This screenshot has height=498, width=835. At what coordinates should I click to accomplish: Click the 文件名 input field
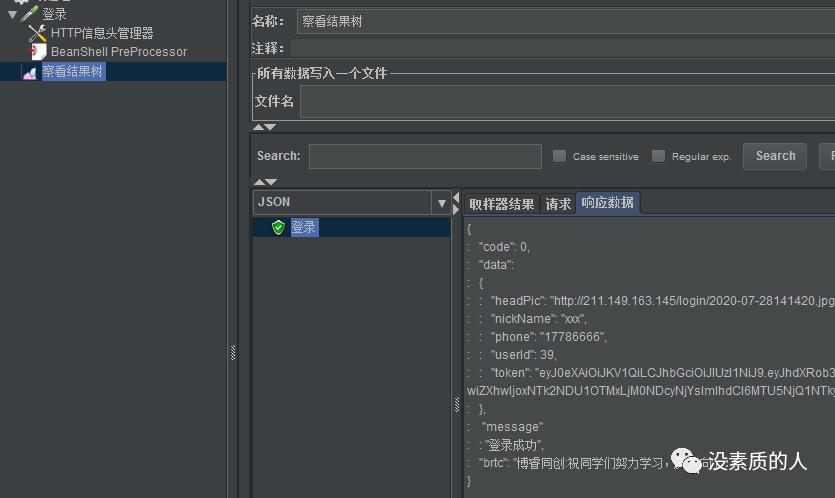coord(567,101)
